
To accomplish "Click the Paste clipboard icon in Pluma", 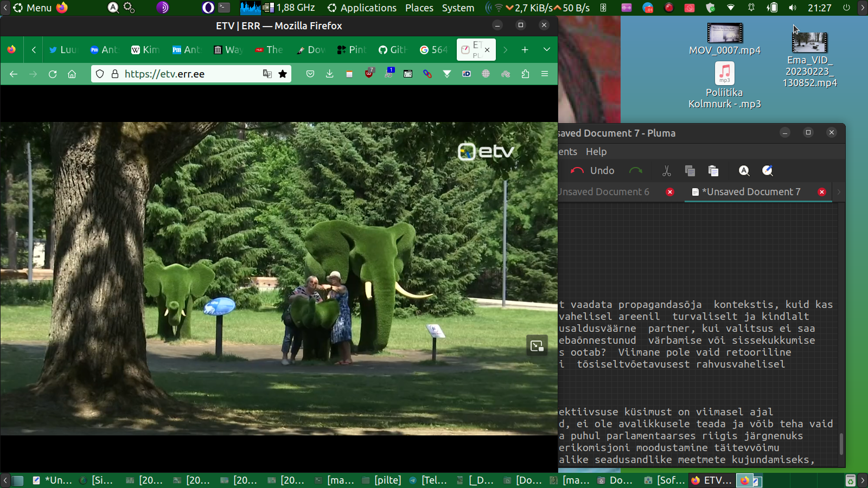I will (713, 171).
